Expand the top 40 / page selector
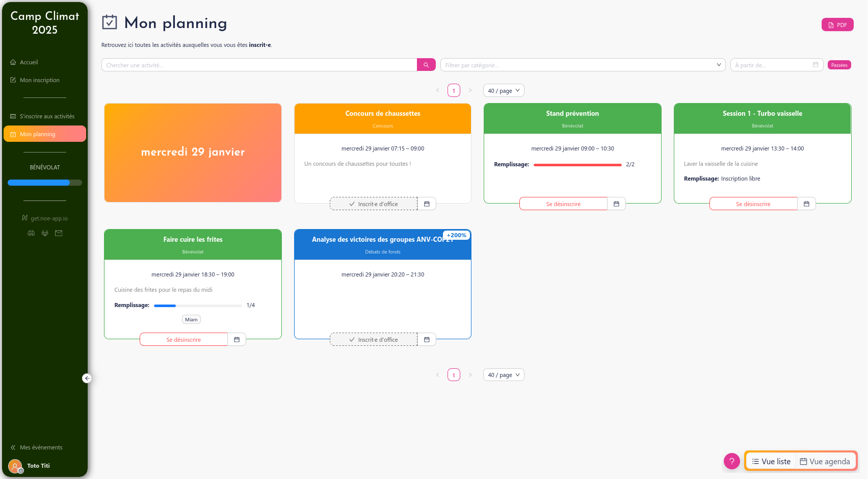This screenshot has width=868, height=479. click(503, 91)
